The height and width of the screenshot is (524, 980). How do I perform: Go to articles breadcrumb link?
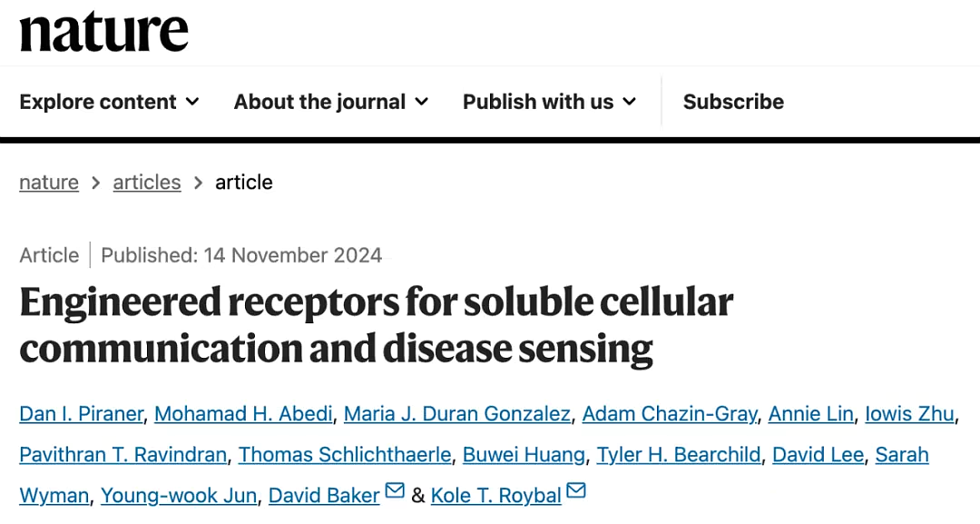(147, 183)
